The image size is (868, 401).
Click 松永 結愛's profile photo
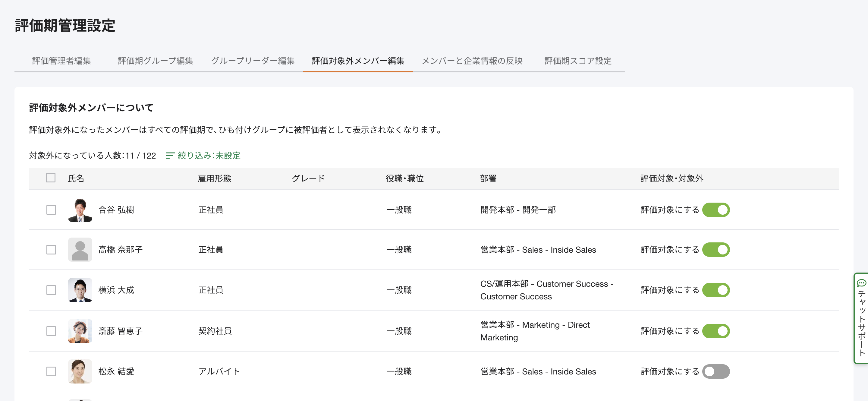tap(80, 371)
